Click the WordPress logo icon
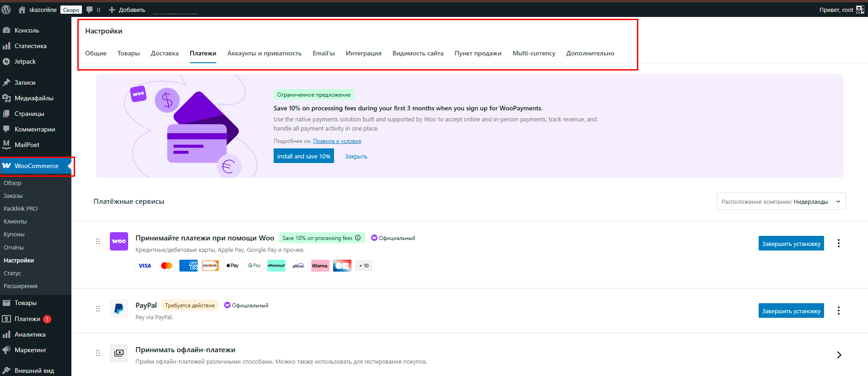868x376 pixels. coord(6,10)
